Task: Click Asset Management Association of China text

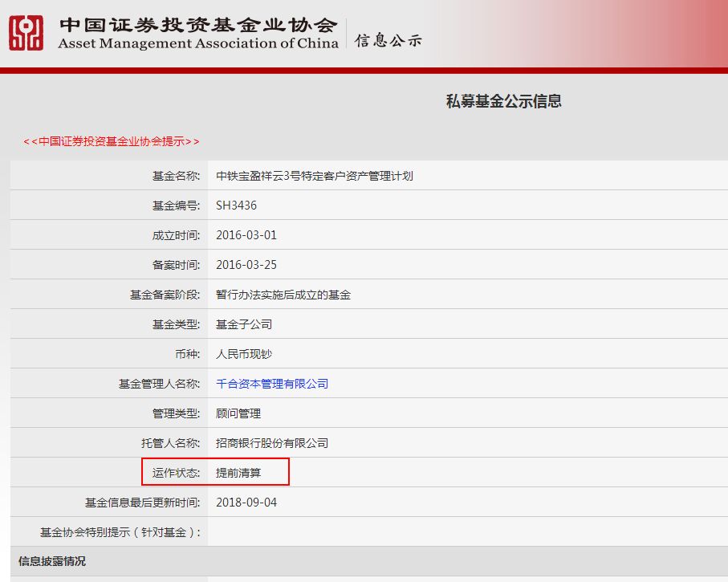Action: pyautogui.click(x=198, y=43)
